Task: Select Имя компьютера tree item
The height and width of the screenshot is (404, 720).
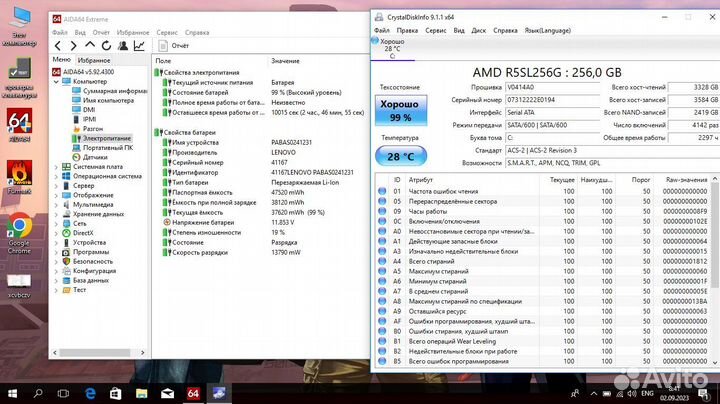Action: (x=103, y=100)
